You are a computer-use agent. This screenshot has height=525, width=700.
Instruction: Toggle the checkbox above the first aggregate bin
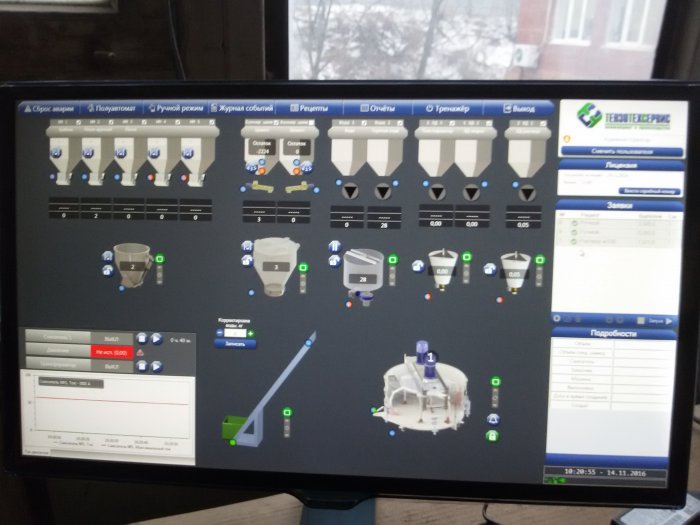(x=79, y=122)
